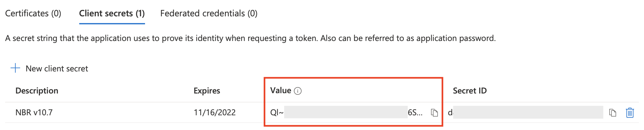Open the Federated credentials (0) tab
644x130 pixels.
pyautogui.click(x=209, y=13)
